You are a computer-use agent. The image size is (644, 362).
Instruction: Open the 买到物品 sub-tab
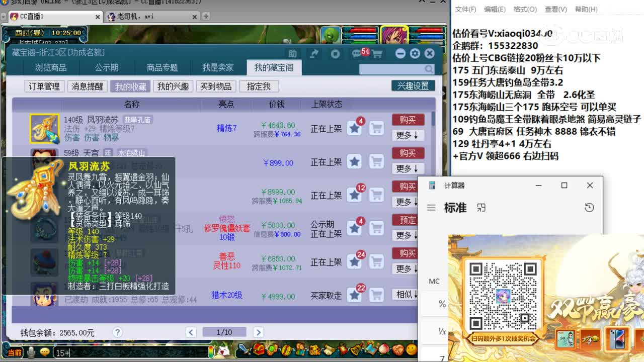215,86
